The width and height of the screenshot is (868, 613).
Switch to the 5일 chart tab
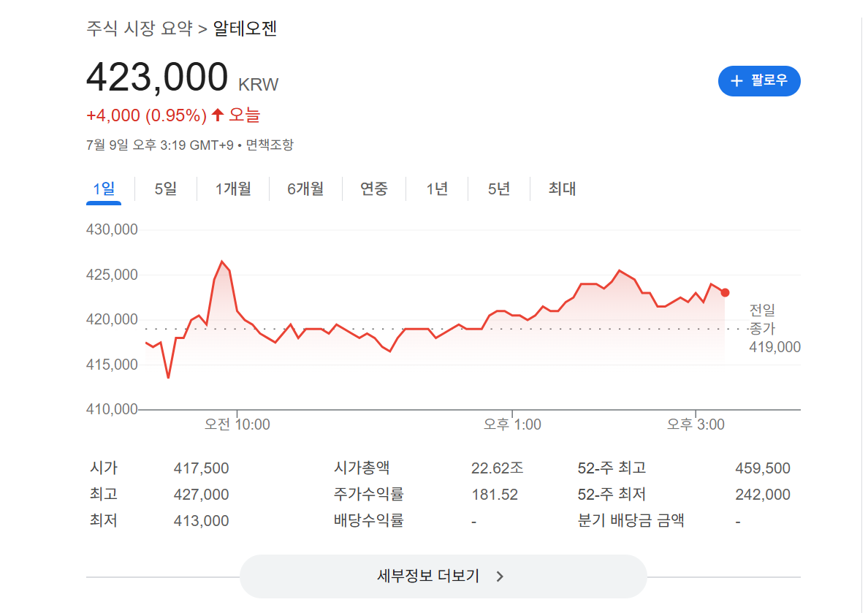point(166,189)
